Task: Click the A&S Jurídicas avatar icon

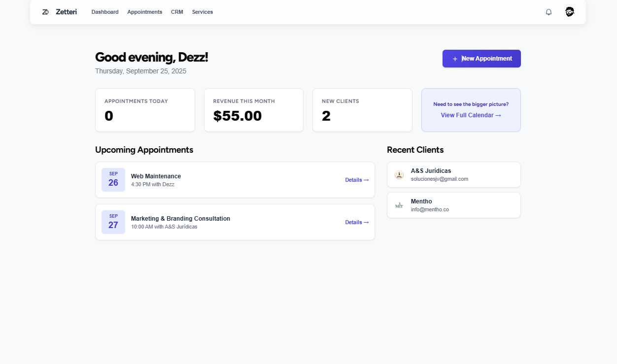Action: [399, 174]
